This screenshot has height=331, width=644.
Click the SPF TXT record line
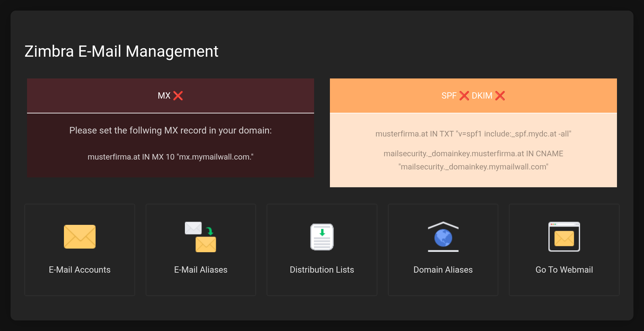coord(473,134)
